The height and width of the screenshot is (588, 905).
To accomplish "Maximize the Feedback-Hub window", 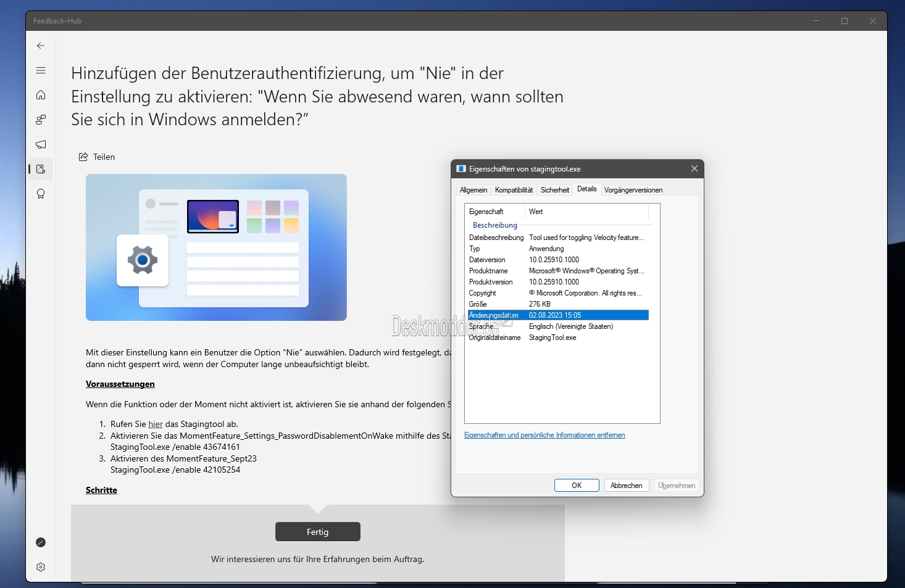I will (x=845, y=21).
